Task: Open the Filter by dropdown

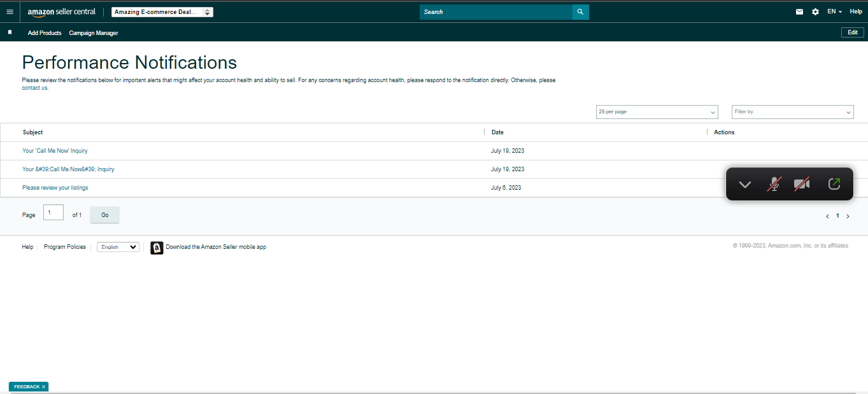Action: coord(793,112)
